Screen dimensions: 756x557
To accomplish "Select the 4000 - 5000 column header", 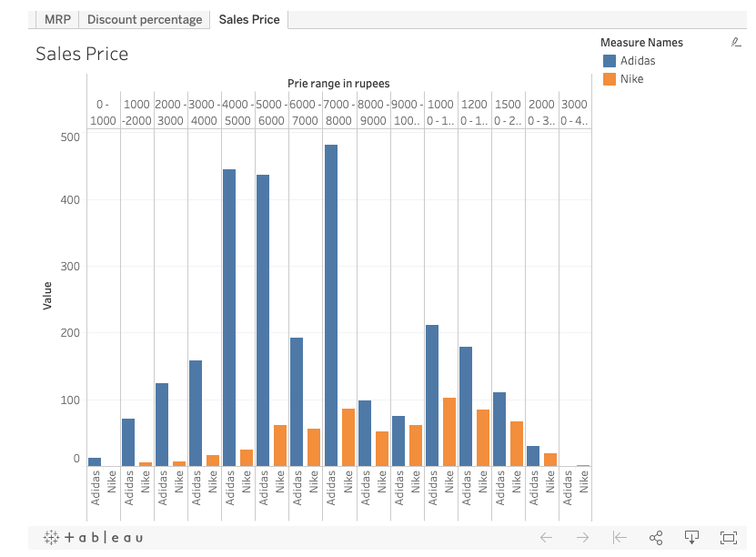I will (237, 112).
